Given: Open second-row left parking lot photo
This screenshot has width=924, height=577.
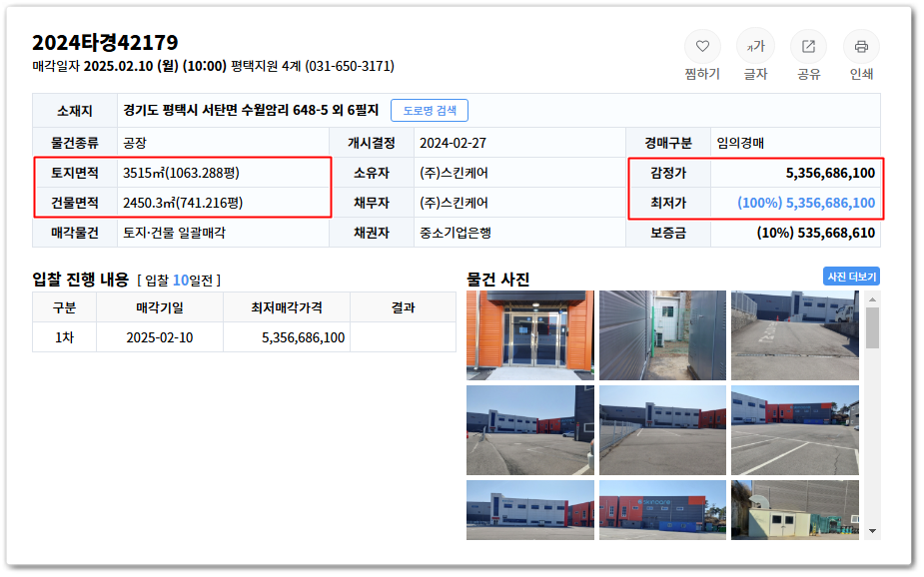Looking at the screenshot, I should click(x=529, y=430).
